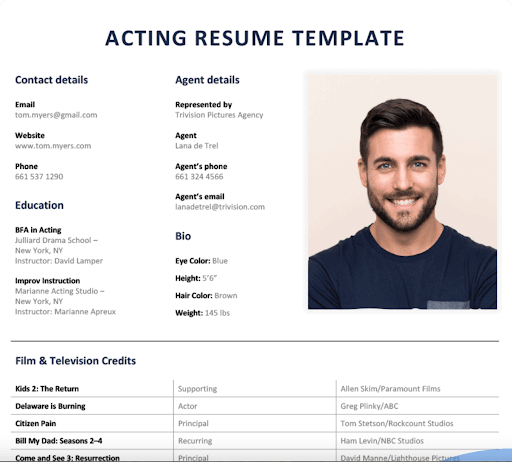Click the Improv Instruction entry
Image resolution: width=512 pixels, height=462 pixels.
click(x=47, y=281)
